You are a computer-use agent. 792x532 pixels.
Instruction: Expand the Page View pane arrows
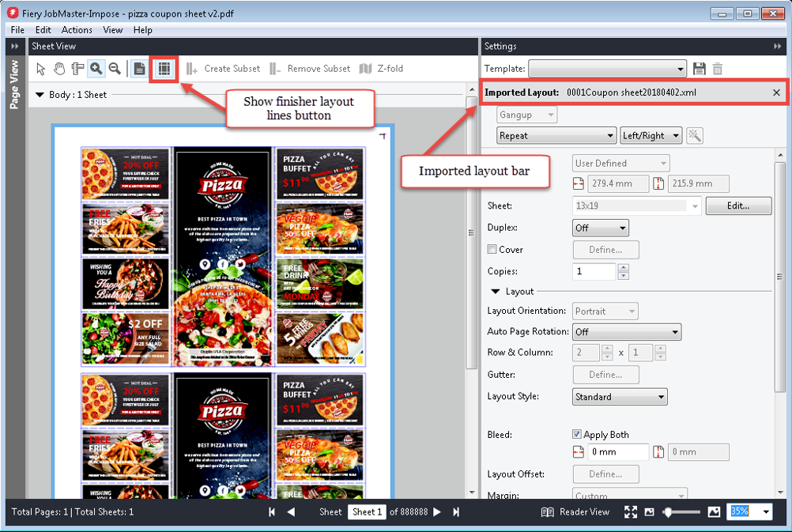[x=15, y=47]
